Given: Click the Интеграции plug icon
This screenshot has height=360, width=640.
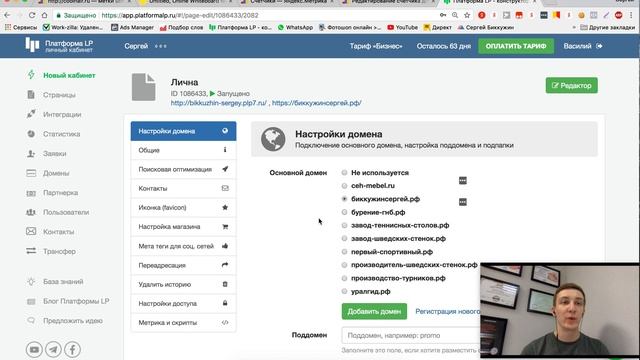Looking at the screenshot, I should 31,114.
